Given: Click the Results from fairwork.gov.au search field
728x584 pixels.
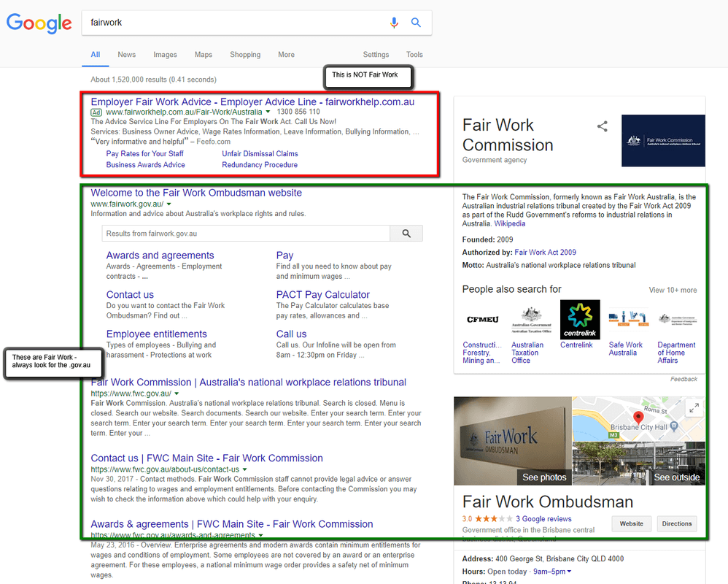Looking at the screenshot, I should pos(246,233).
